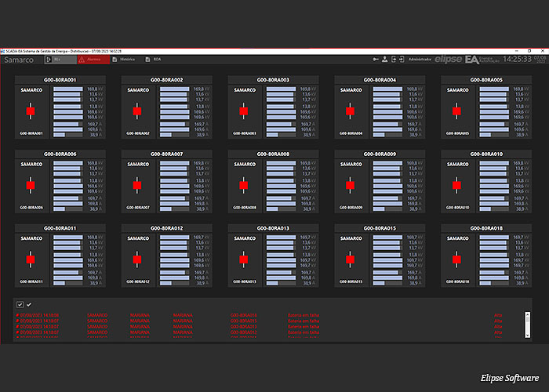Select the red recloser symbol in G00-80RA004

tap(350, 111)
